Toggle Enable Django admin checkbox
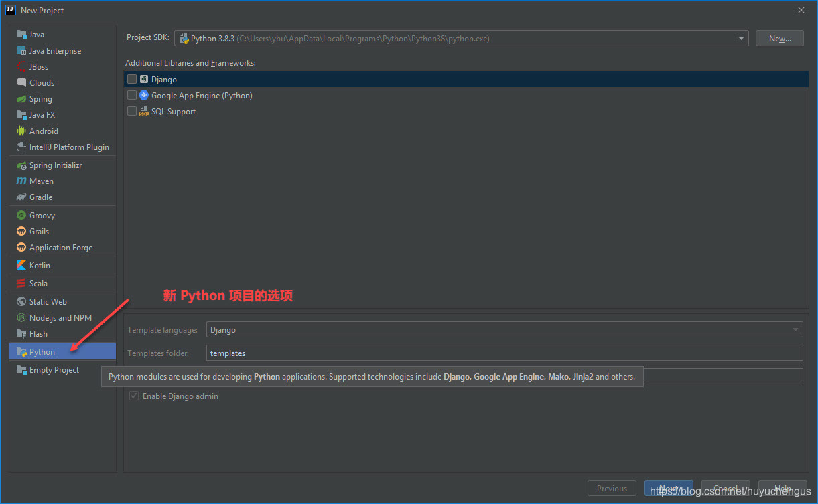The height and width of the screenshot is (504, 818). (x=134, y=396)
